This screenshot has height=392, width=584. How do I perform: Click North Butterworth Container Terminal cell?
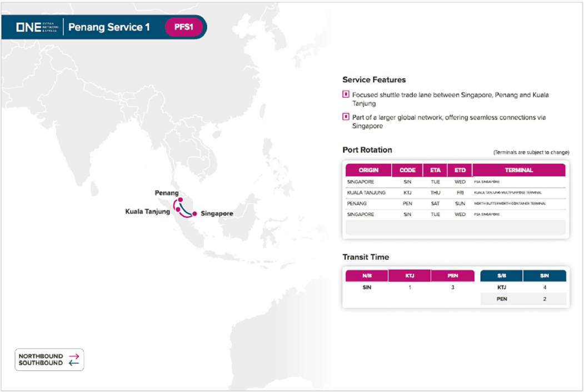pyautogui.click(x=510, y=204)
